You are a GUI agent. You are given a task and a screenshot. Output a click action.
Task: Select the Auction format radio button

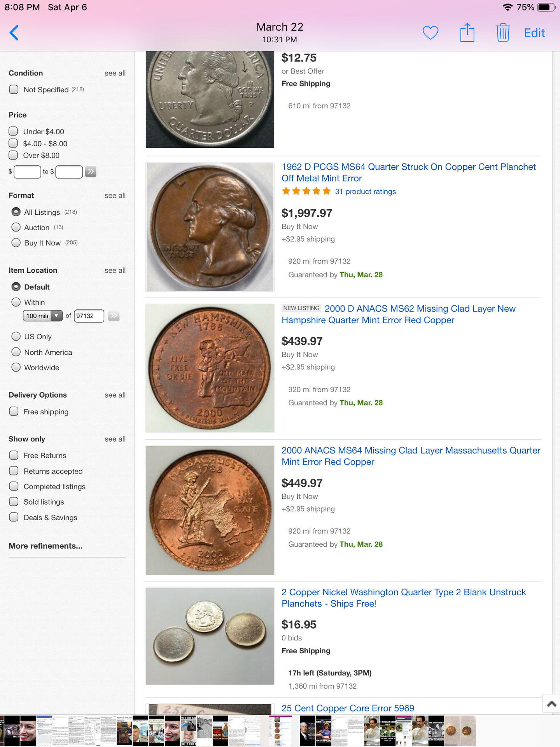click(x=16, y=227)
